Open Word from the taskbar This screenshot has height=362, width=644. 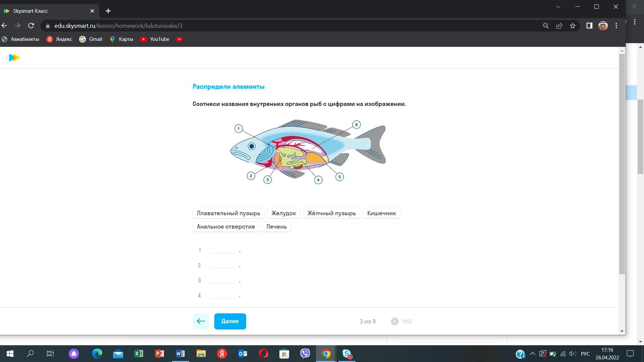tap(180, 354)
